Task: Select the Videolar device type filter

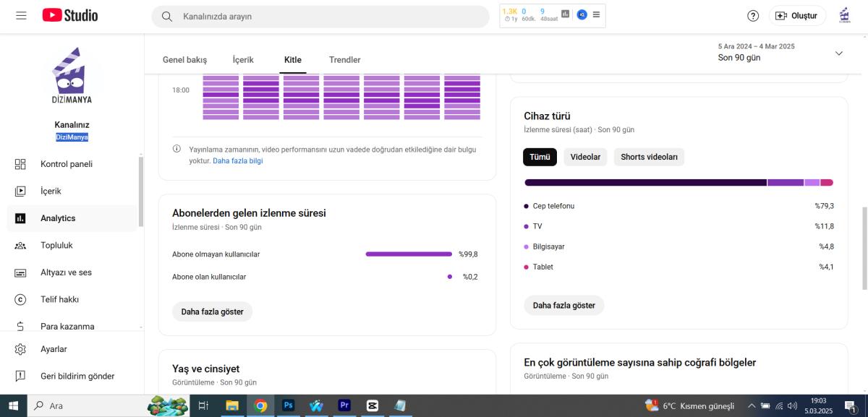Action: pyautogui.click(x=585, y=157)
